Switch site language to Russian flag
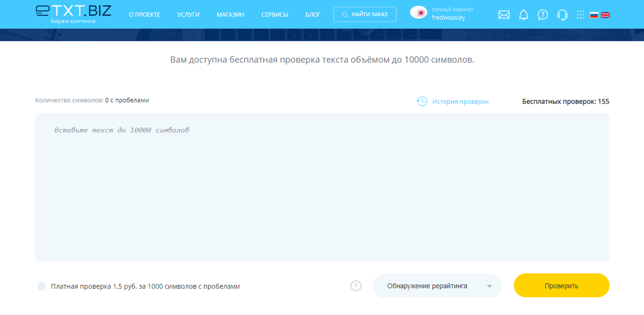 click(595, 15)
